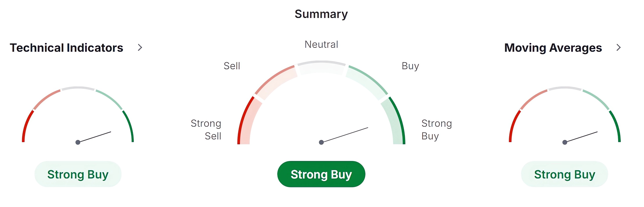Open Moving Averages via its chevron arrow
The image size is (644, 207).
click(x=619, y=48)
